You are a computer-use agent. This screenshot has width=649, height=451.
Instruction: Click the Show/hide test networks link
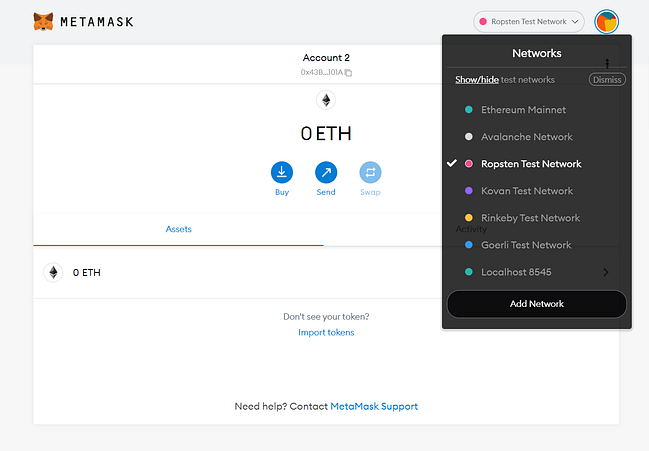(x=477, y=79)
